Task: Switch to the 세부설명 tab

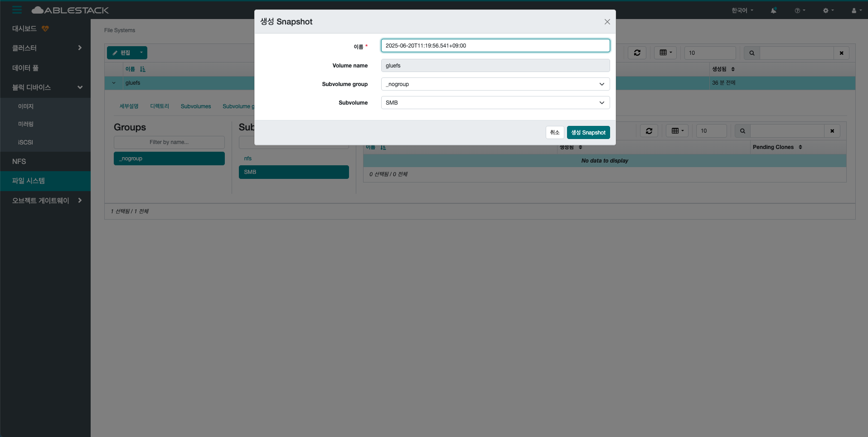Action: 129,106
